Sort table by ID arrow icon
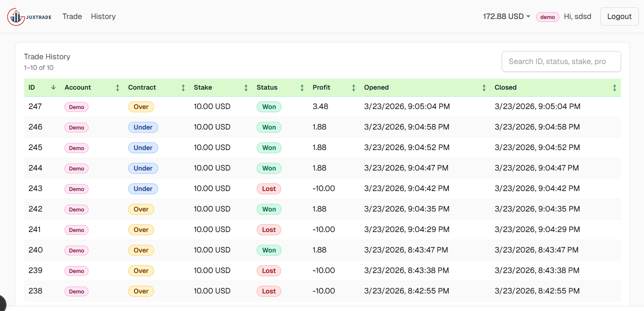The image size is (644, 311). point(53,87)
